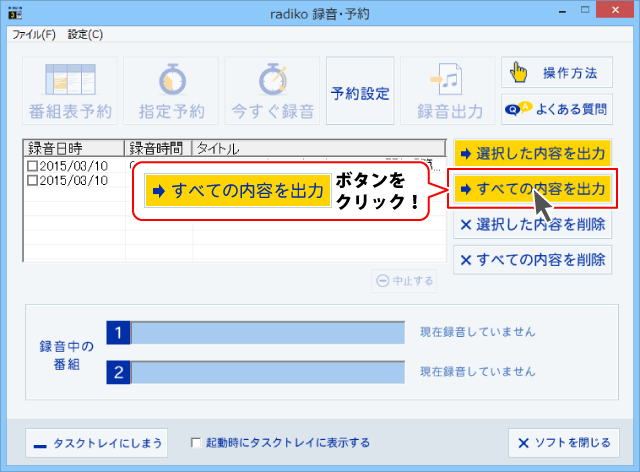Click 選択した内容を出力 button

pos(532,153)
